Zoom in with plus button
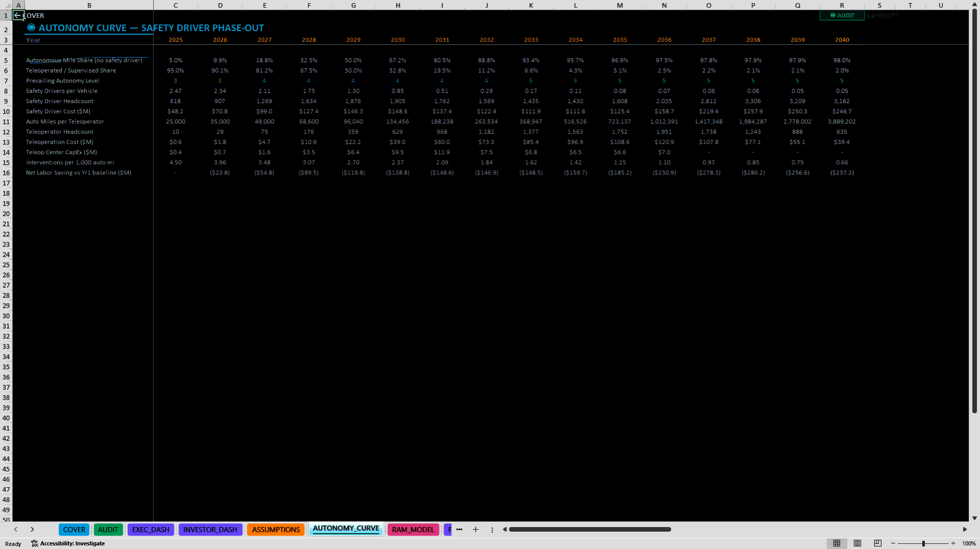 (953, 543)
